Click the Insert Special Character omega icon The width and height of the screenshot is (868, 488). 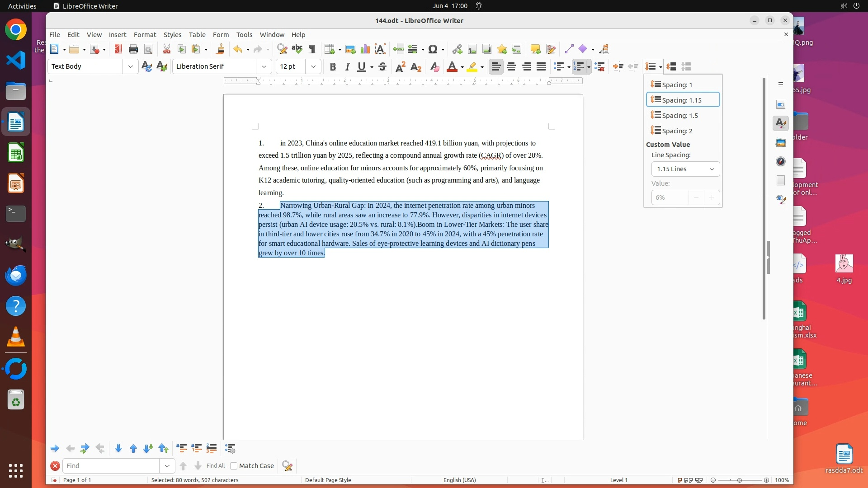433,49
